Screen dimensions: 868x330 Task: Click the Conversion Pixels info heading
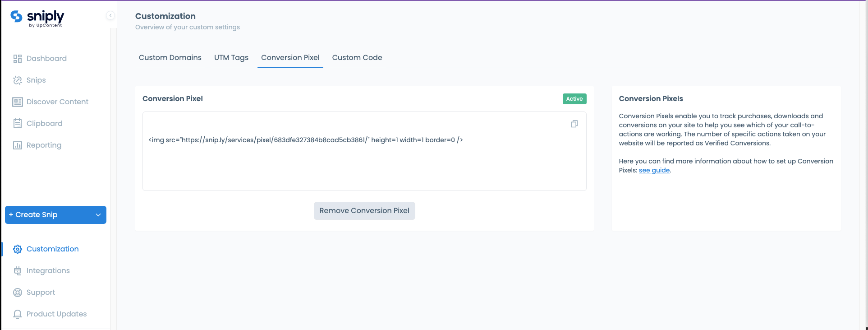point(651,98)
